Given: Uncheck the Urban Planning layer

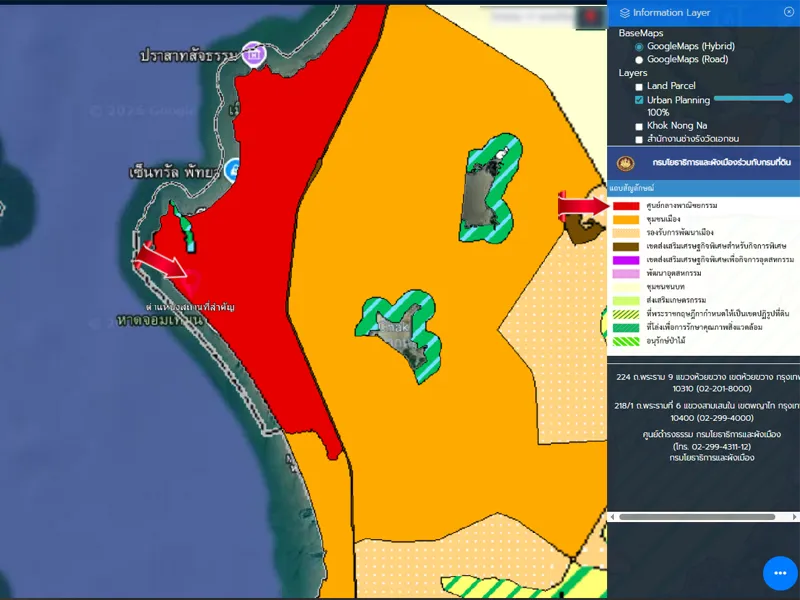Looking at the screenshot, I should (x=640, y=101).
